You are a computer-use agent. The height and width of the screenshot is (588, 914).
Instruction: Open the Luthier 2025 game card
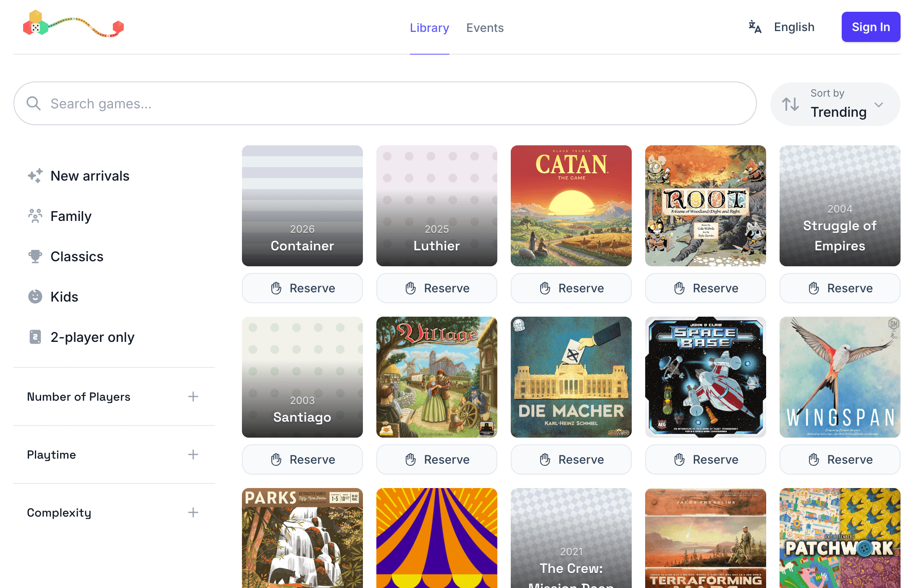click(437, 206)
